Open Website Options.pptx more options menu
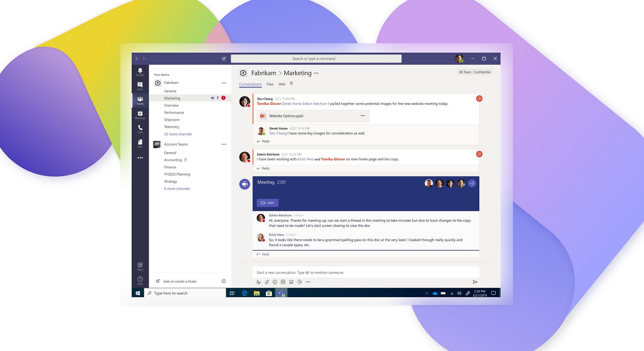 coord(363,116)
